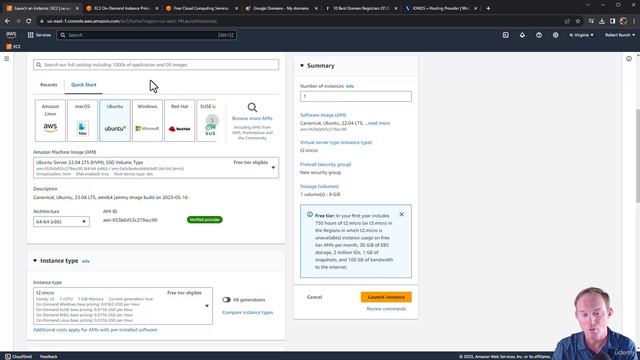Switch to Free Cloud Computing Services tab
The image size is (640, 360).
click(x=201, y=8)
